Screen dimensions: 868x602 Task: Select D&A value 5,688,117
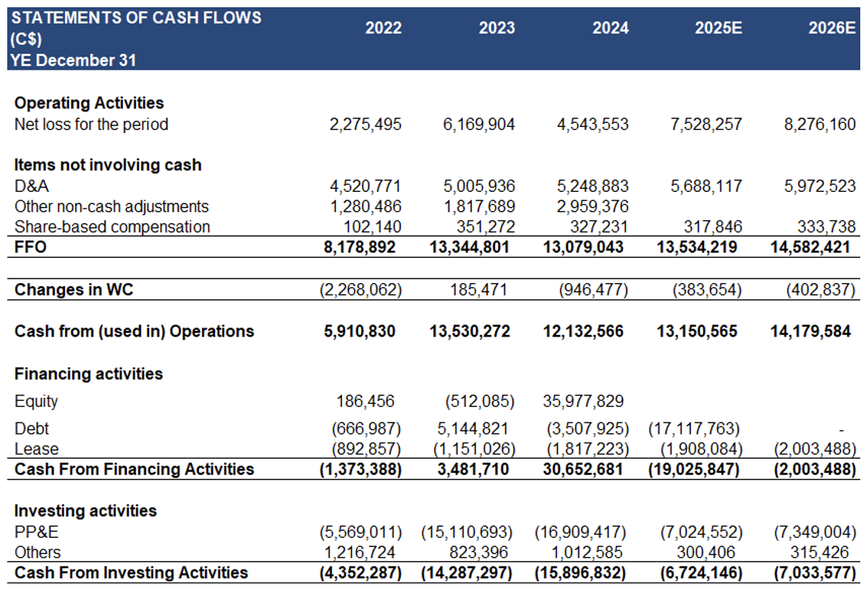706,186
